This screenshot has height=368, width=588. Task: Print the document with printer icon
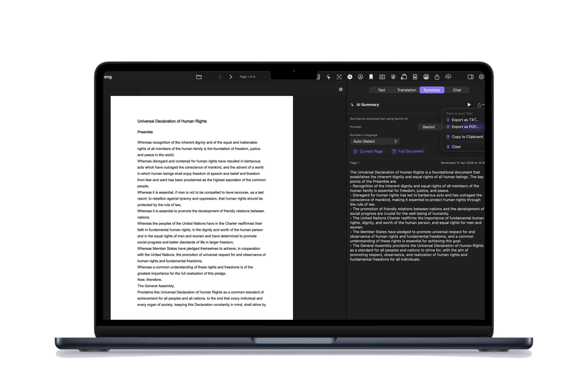(426, 77)
